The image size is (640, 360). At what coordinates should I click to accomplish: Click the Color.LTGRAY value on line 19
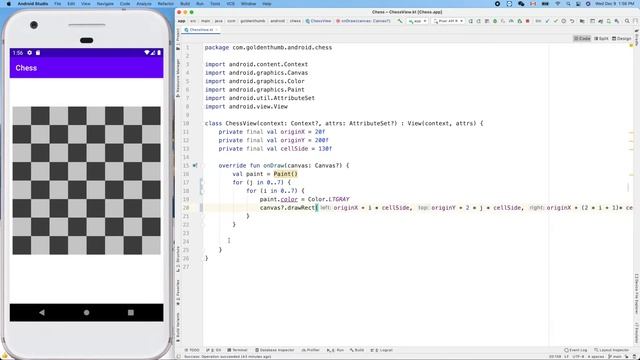tap(329, 199)
